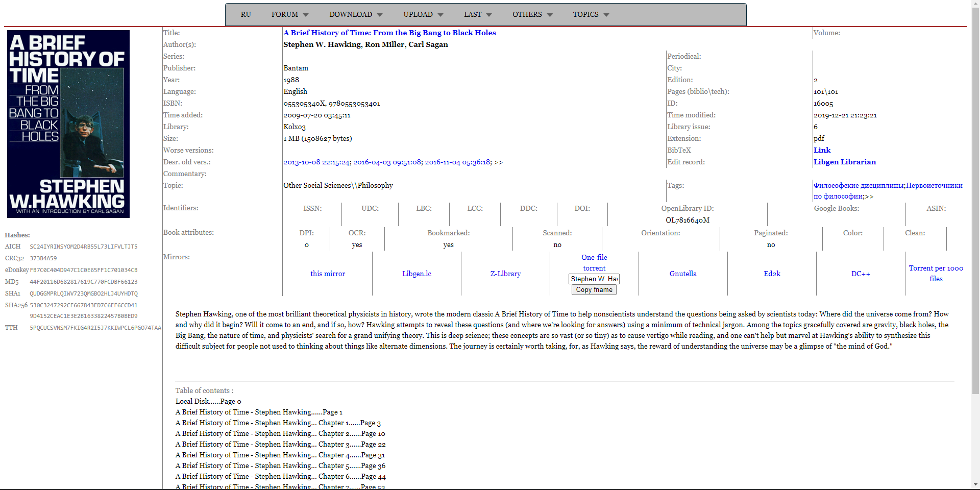Open the Z-Library mirror
980x490 pixels.
point(505,274)
